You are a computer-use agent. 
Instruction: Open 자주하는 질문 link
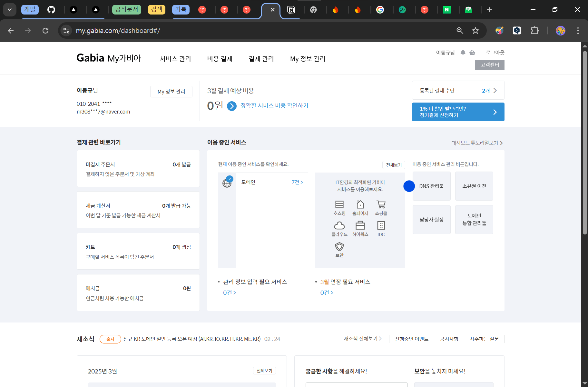coord(484,339)
